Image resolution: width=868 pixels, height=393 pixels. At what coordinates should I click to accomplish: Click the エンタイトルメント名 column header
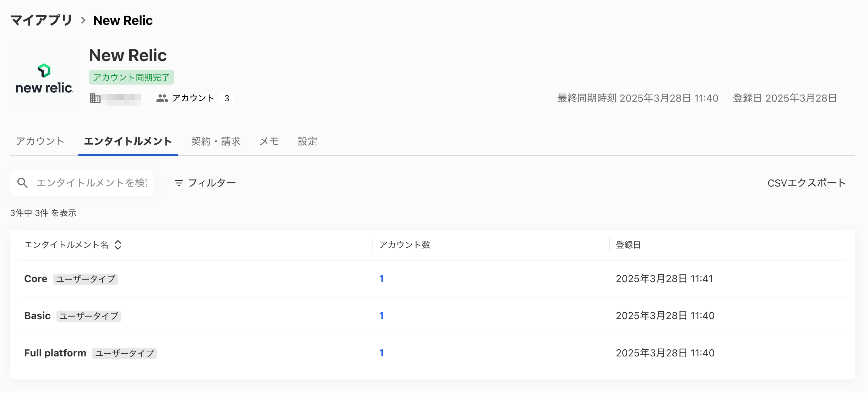pos(66,244)
